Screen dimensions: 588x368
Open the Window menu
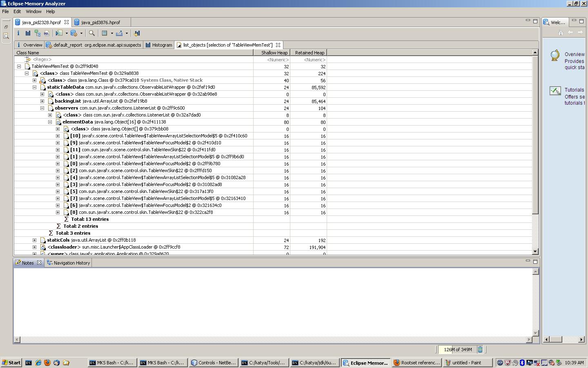pyautogui.click(x=33, y=11)
